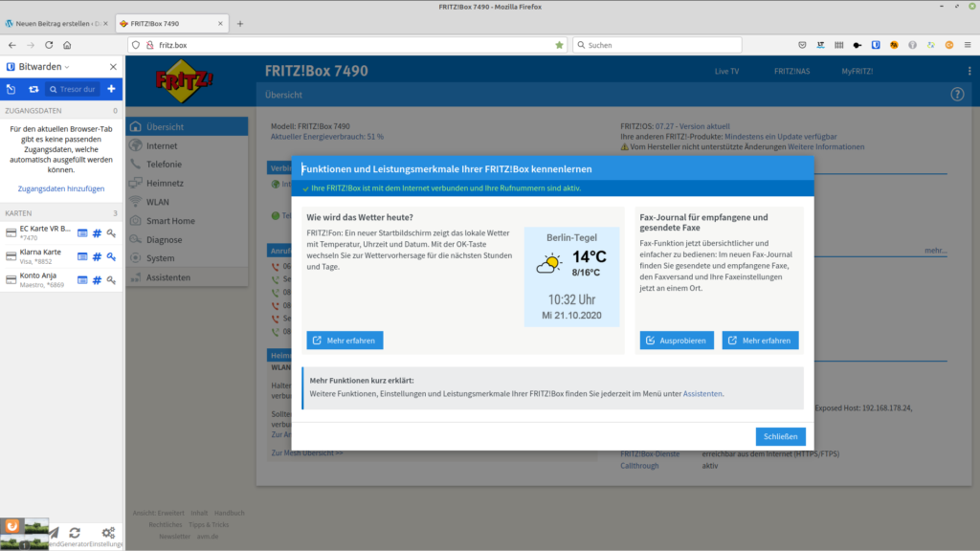Expand the WLAN menu section

(x=187, y=202)
